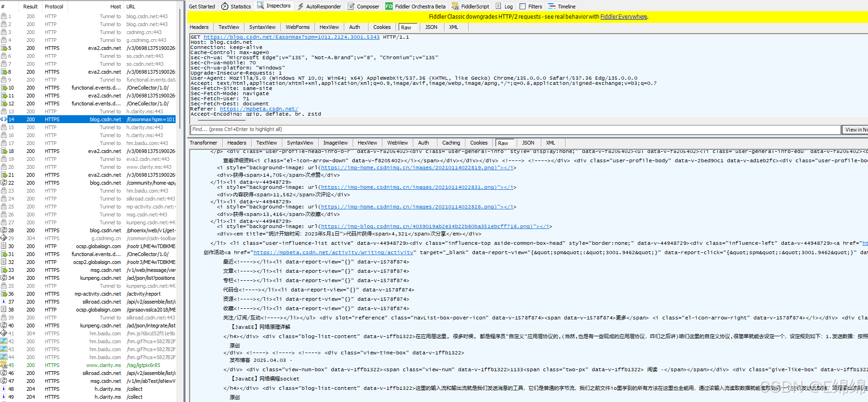Click the image icon of session 42
The height and width of the screenshot is (402, 868).
4,341
